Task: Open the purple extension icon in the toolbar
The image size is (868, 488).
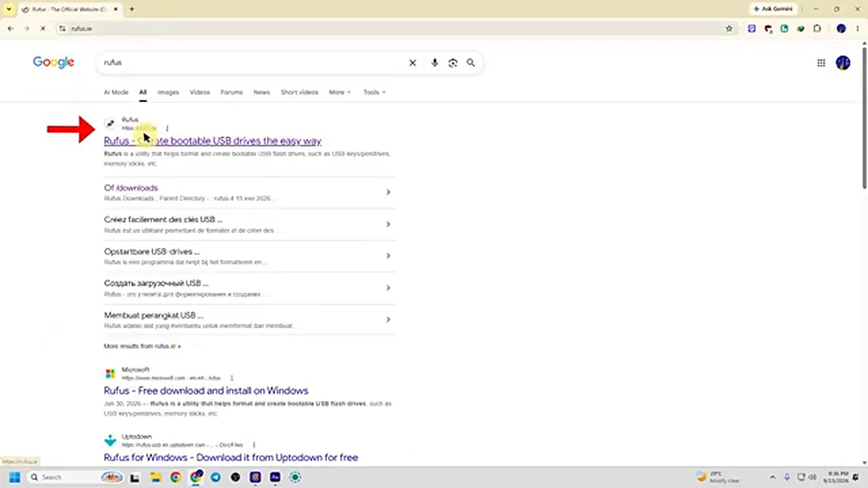Action: [751, 28]
